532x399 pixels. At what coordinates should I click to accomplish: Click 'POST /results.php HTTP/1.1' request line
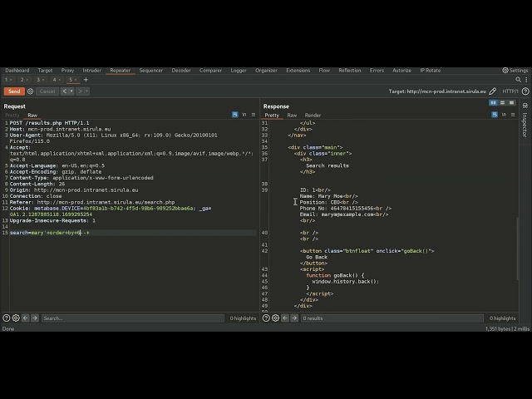click(50, 123)
